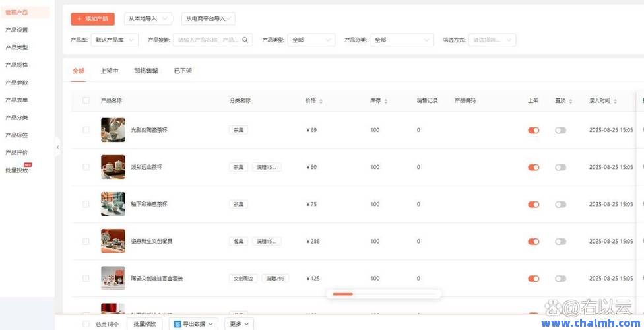Open 产品设置 in the sidebar
Viewport: 644px width, 330px height.
[x=17, y=30]
